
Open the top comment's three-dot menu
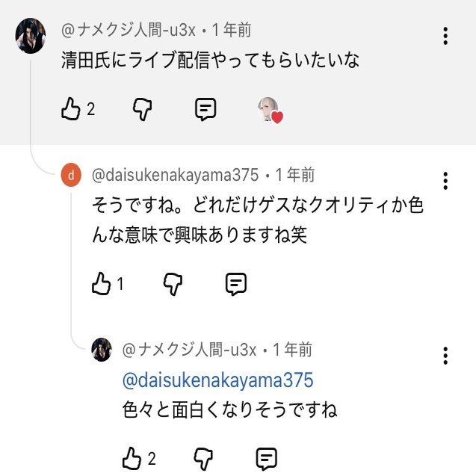[x=445, y=36]
